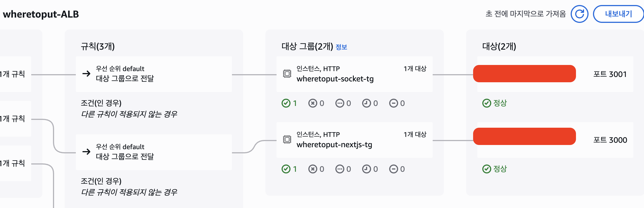The image size is (644, 208).
Task: Click the 내보내기 export button
Action: 618,14
